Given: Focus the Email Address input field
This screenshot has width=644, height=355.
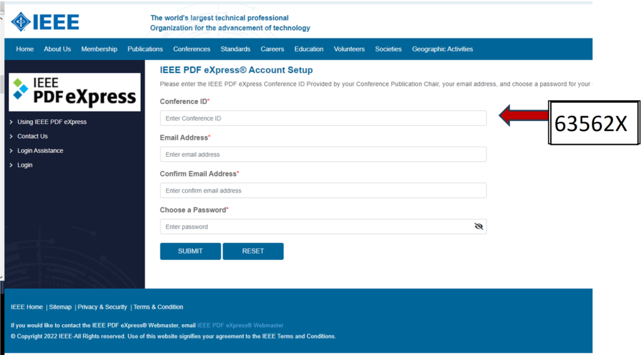Looking at the screenshot, I should tap(323, 154).
